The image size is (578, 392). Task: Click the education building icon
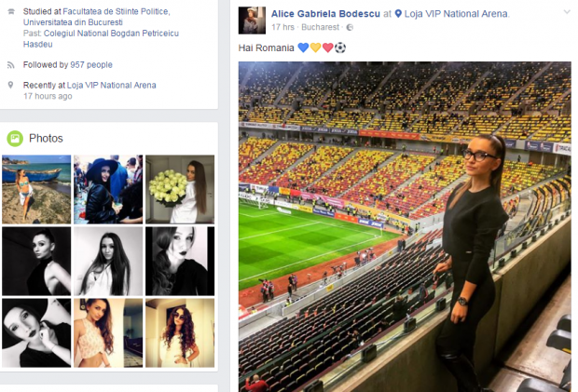pos(11,12)
